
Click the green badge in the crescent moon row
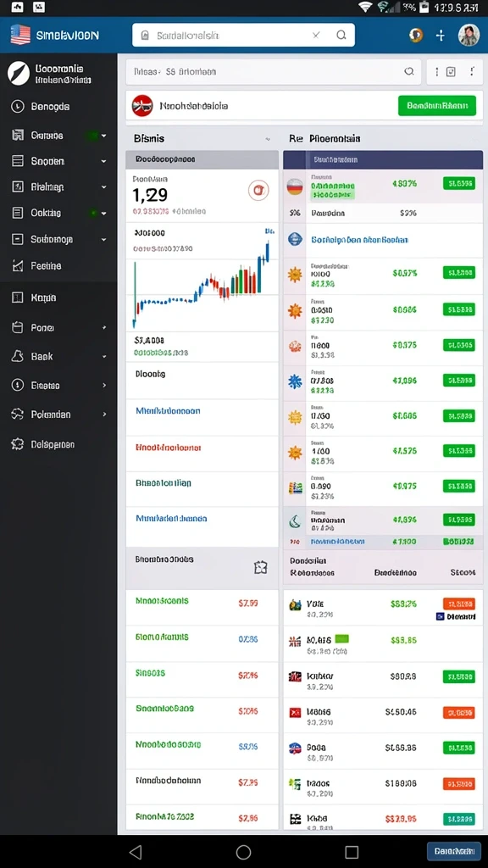click(x=458, y=520)
